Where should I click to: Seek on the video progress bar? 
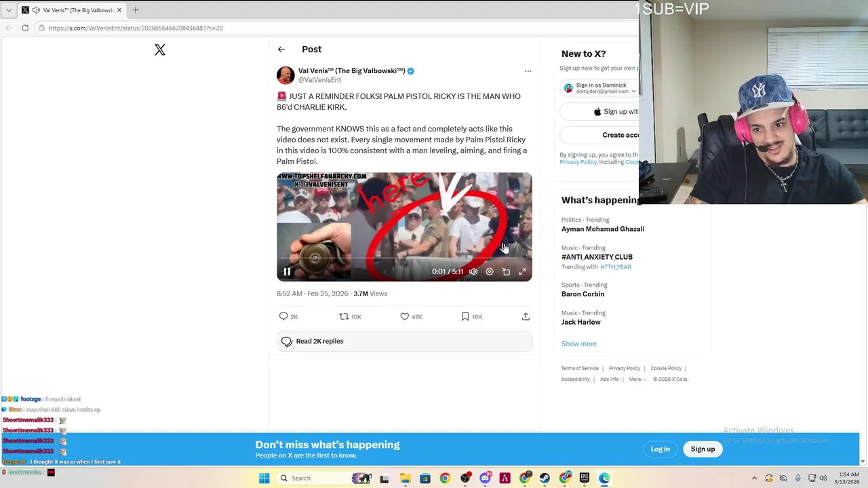point(404,258)
